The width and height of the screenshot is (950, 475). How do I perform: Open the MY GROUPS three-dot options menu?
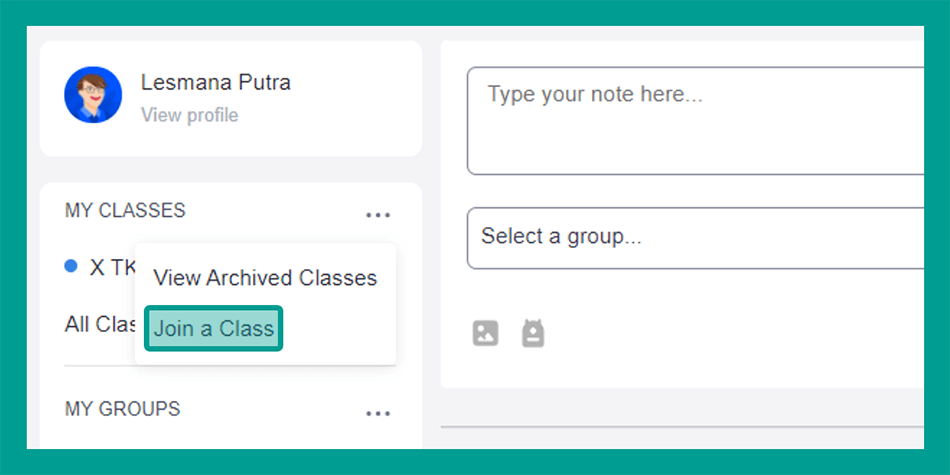(378, 413)
